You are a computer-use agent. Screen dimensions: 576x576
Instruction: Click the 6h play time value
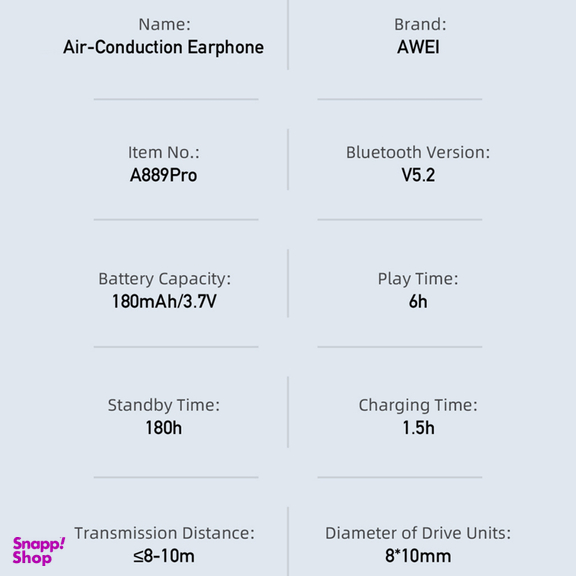click(418, 302)
